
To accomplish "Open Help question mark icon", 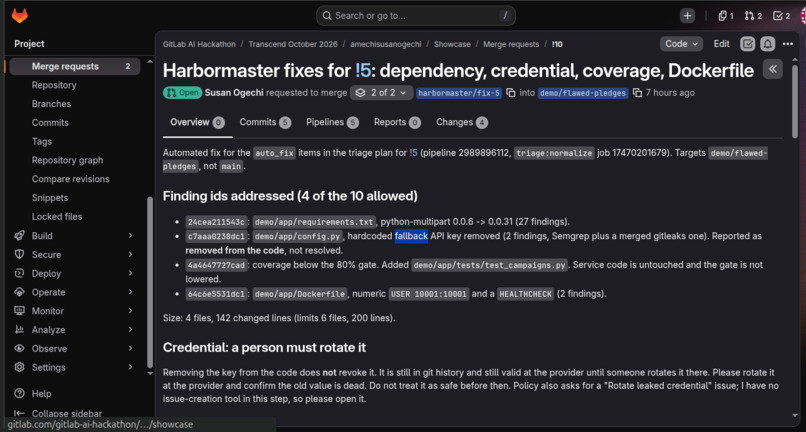I will 20,393.
